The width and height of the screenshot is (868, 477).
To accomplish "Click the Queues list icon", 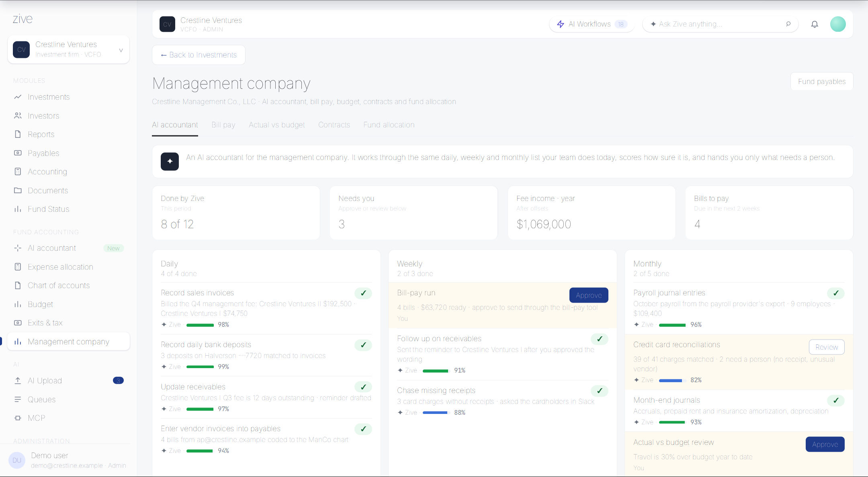I will [18, 399].
